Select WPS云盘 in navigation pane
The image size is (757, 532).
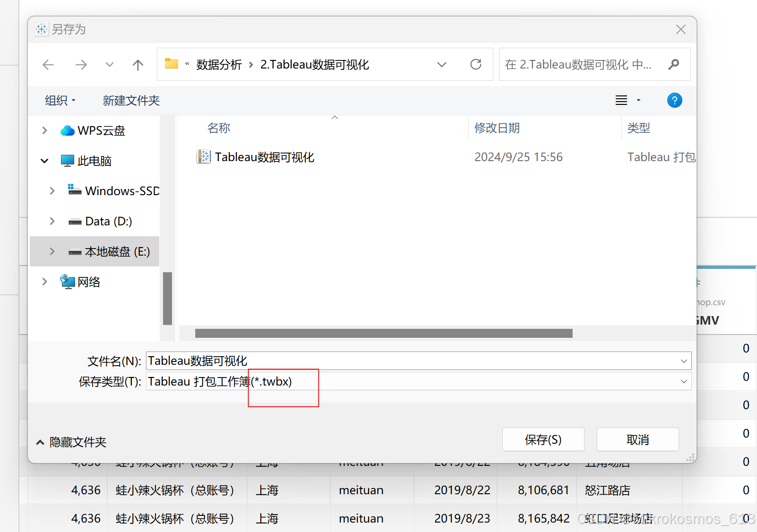[93, 130]
